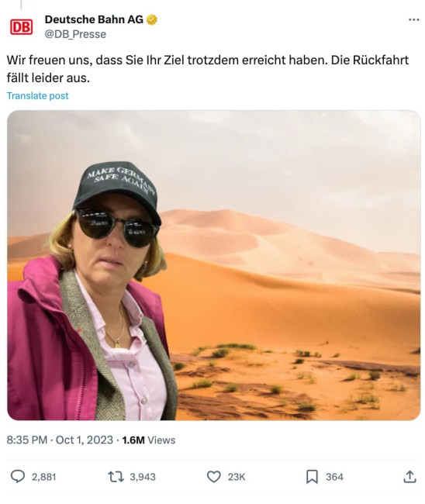Screen dimensions: 425x504
Task: Open the three-dot more options menu
Action: click(413, 20)
